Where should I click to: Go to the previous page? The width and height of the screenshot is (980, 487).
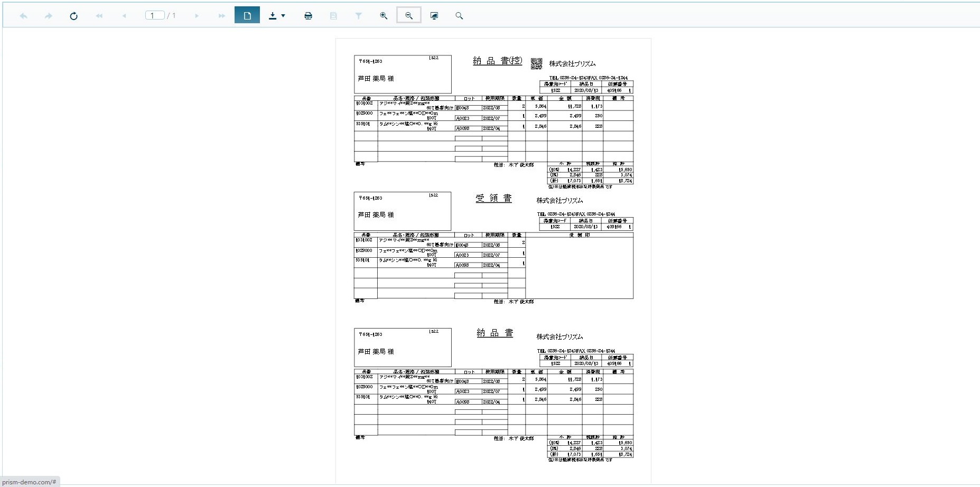click(124, 16)
